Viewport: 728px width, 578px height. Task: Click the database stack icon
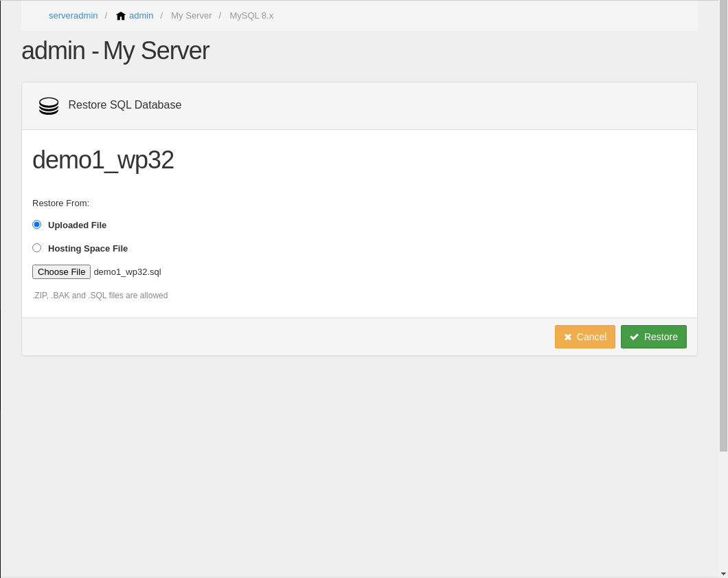[49, 106]
